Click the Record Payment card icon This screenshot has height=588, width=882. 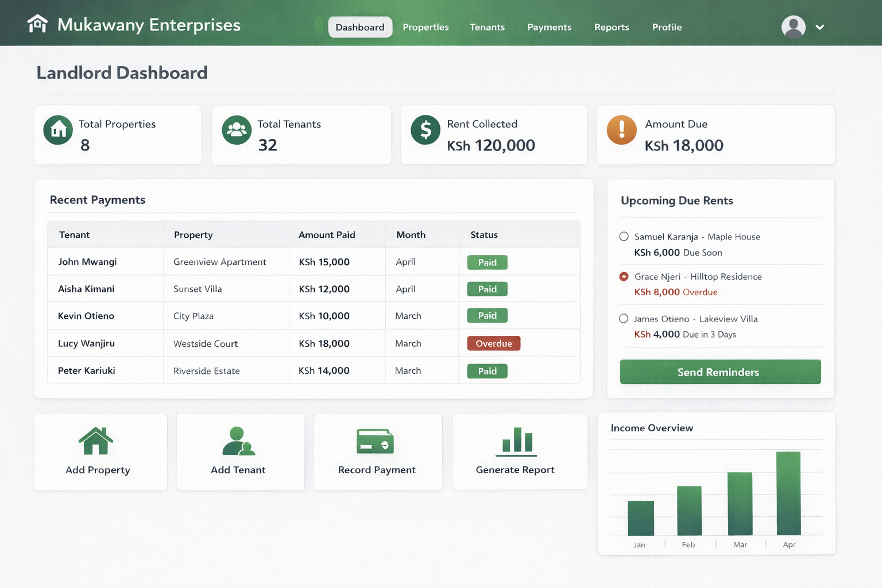point(377,441)
